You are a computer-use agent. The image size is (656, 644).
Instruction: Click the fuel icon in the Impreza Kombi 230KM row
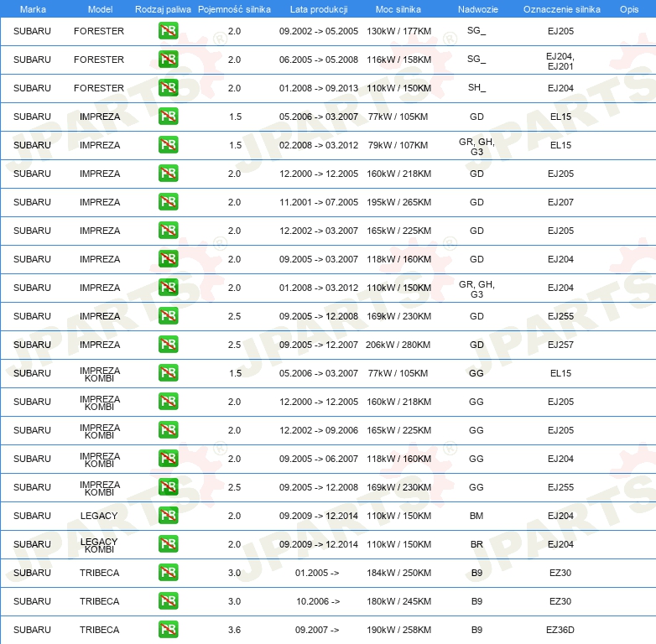[168, 487]
